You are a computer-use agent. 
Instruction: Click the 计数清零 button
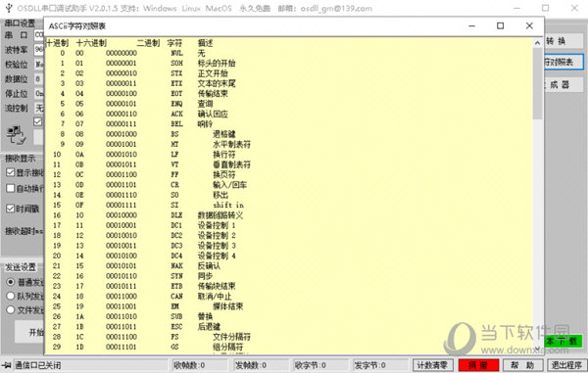(x=432, y=365)
